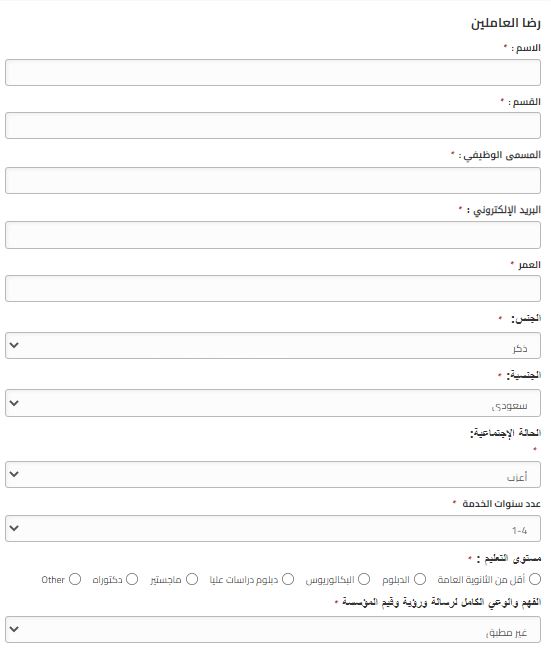Click the العمر (age) input box
Viewport: 551px width, 650px height.
[273, 288]
